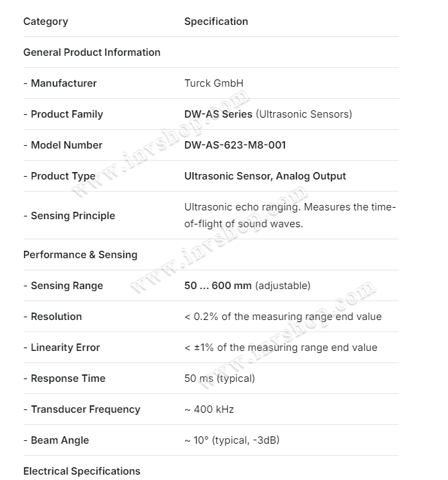Click the Ultrasonic Sensor, Analog Output value

[x=265, y=176]
